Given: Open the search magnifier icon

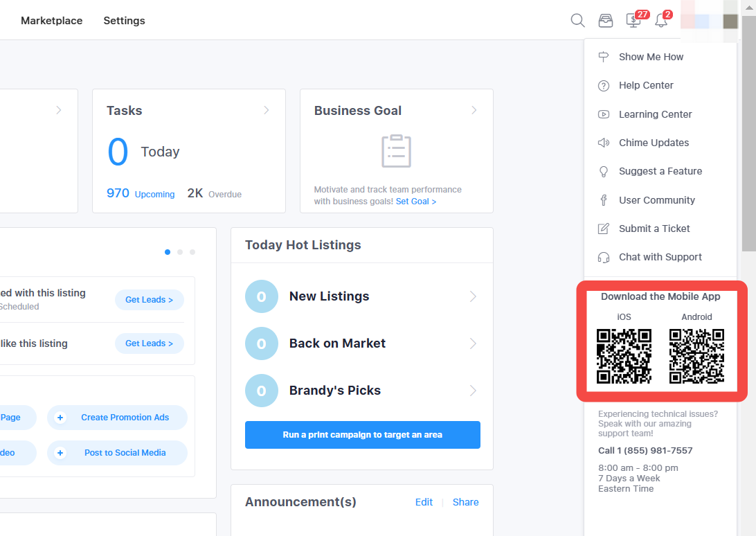Looking at the screenshot, I should click(577, 20).
